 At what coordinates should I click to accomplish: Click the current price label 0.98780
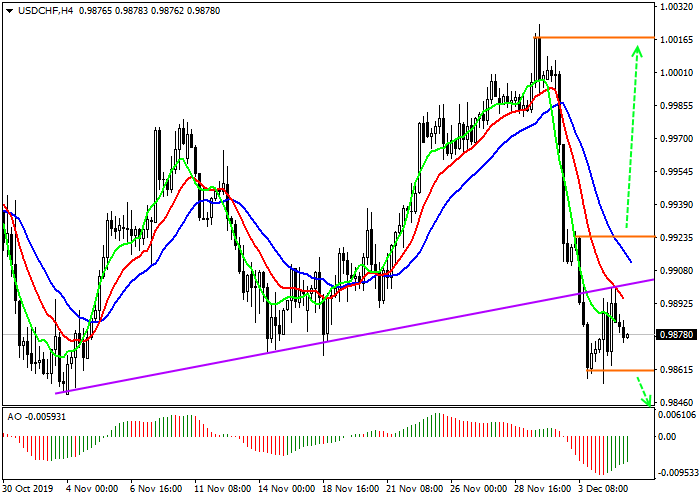coord(677,335)
